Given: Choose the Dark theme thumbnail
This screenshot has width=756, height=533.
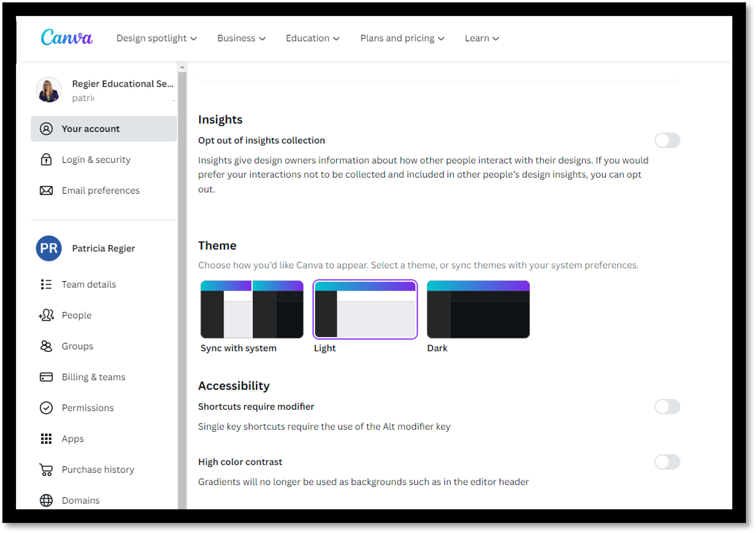Looking at the screenshot, I should click(478, 309).
